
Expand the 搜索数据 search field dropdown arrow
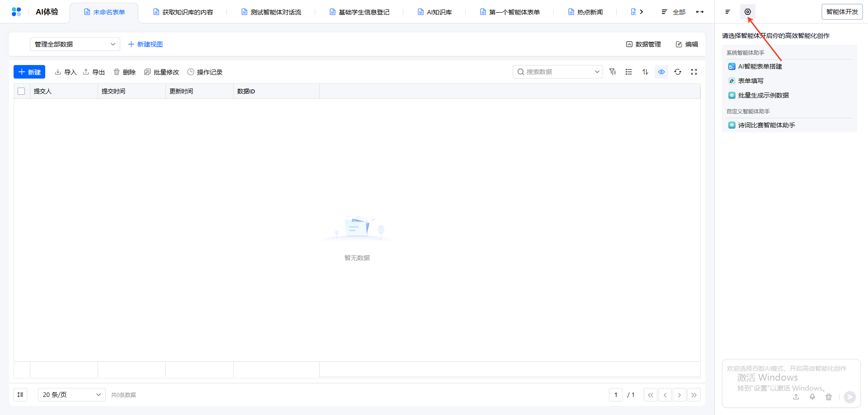tap(597, 72)
